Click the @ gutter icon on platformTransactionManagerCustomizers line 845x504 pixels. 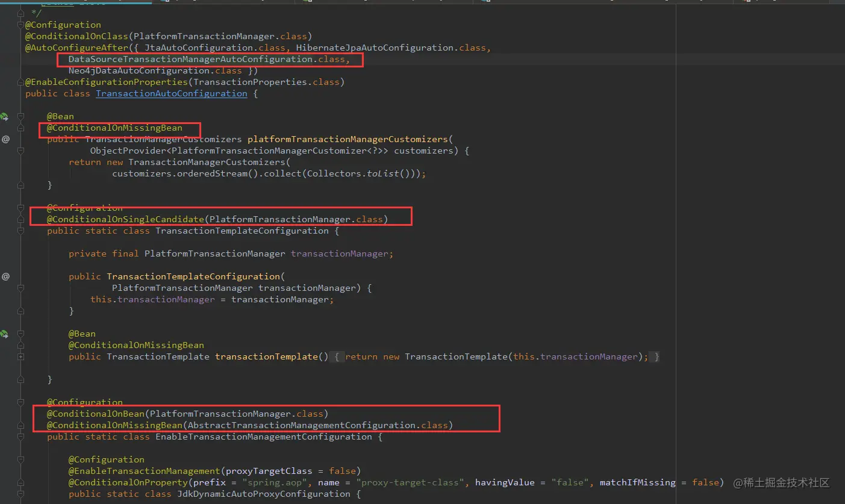[5, 139]
